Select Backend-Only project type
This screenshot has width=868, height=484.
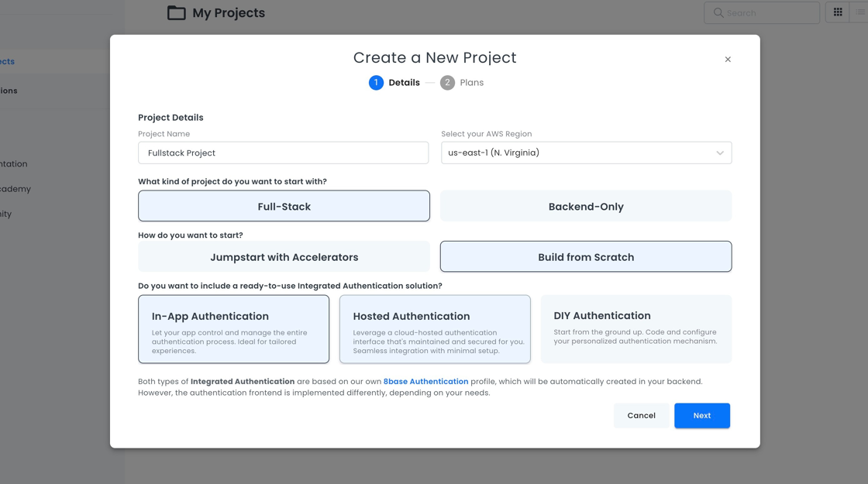coord(586,207)
